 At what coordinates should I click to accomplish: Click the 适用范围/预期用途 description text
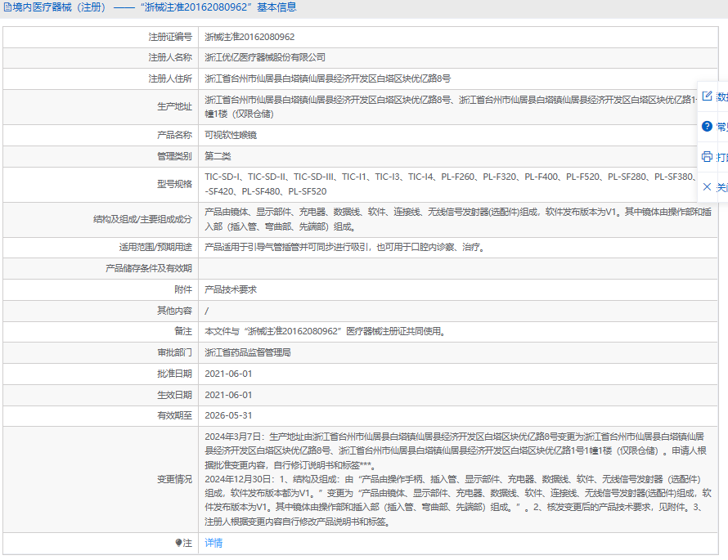(x=346, y=247)
